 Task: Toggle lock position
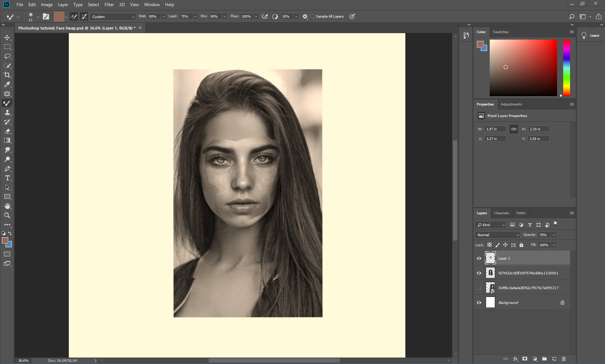505,245
